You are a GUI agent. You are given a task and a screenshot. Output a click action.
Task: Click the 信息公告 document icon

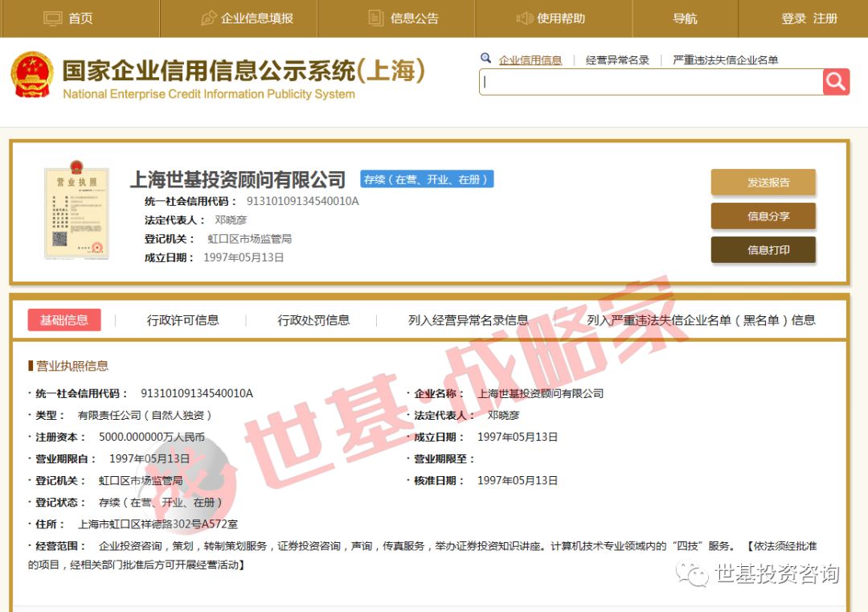(x=376, y=18)
